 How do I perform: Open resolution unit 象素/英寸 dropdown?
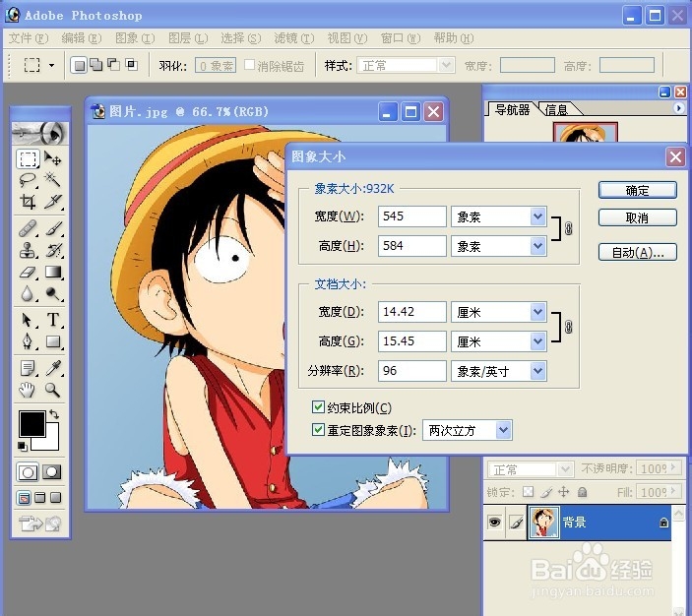(537, 371)
